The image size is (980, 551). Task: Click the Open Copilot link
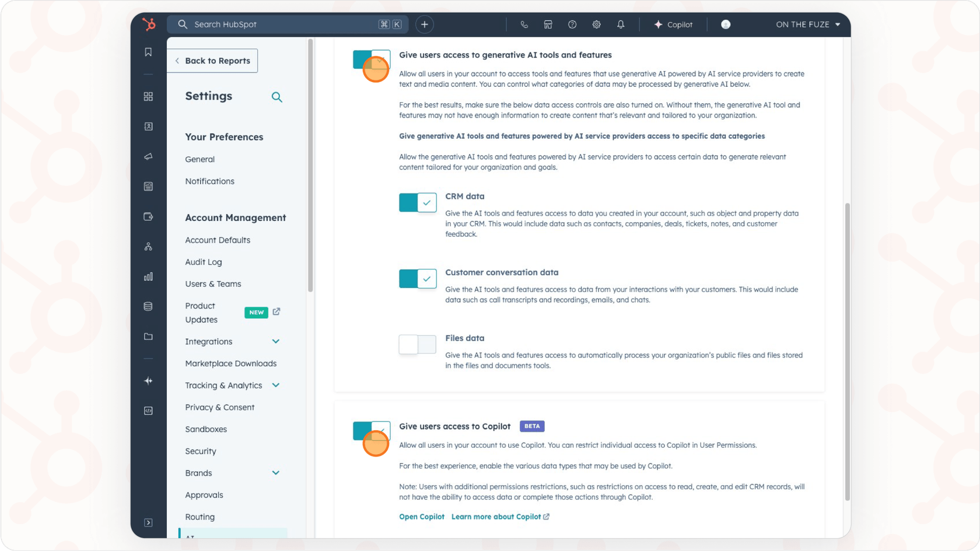(x=421, y=517)
